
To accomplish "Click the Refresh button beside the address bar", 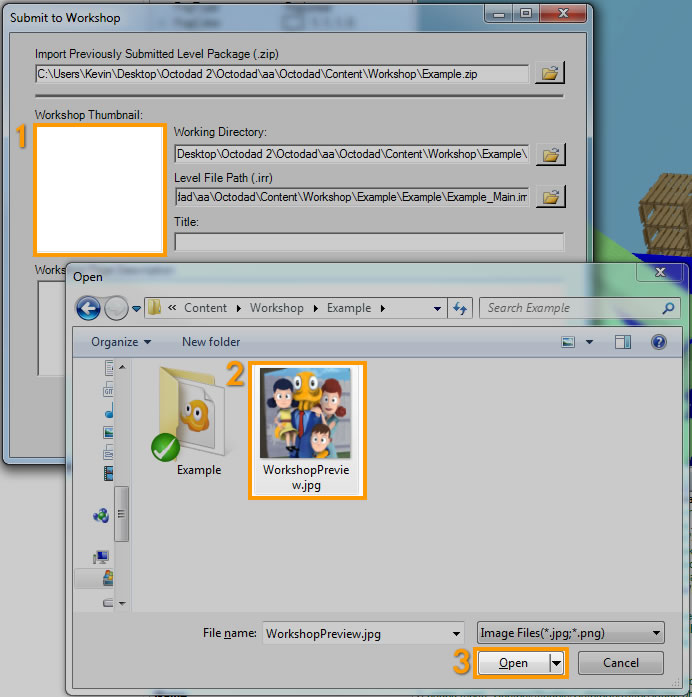I will coord(460,308).
